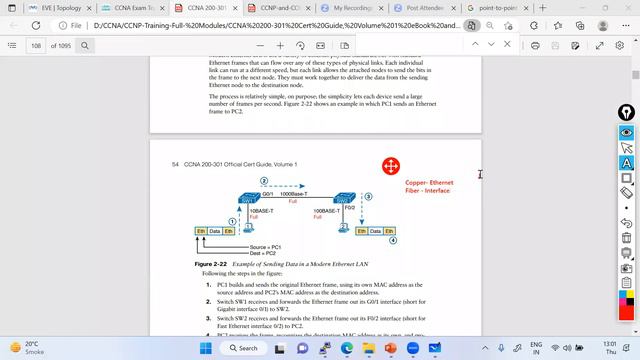The height and width of the screenshot is (360, 640).
Task: Print the PDF document
Action: click(x=535, y=46)
